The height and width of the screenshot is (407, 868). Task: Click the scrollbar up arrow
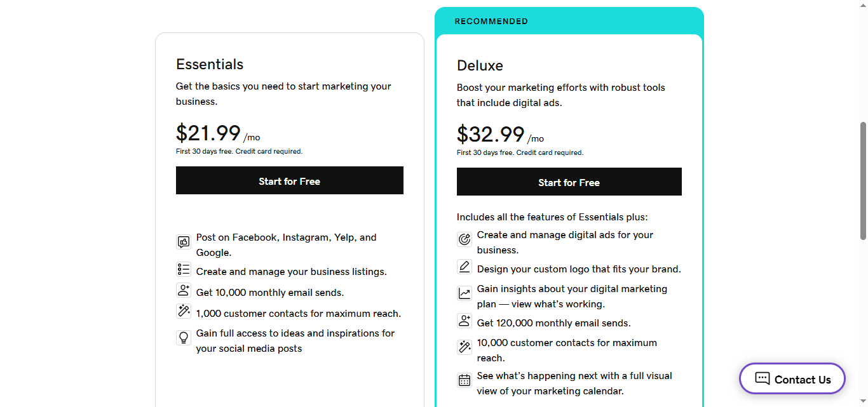pos(864,4)
